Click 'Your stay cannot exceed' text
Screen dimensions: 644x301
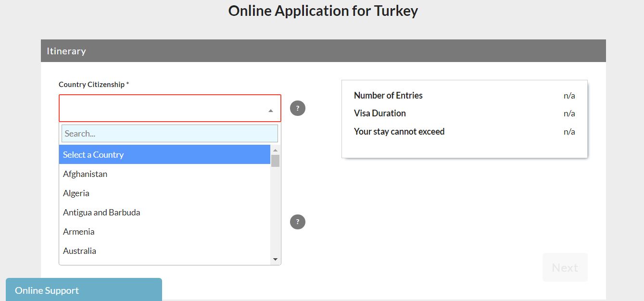[399, 131]
